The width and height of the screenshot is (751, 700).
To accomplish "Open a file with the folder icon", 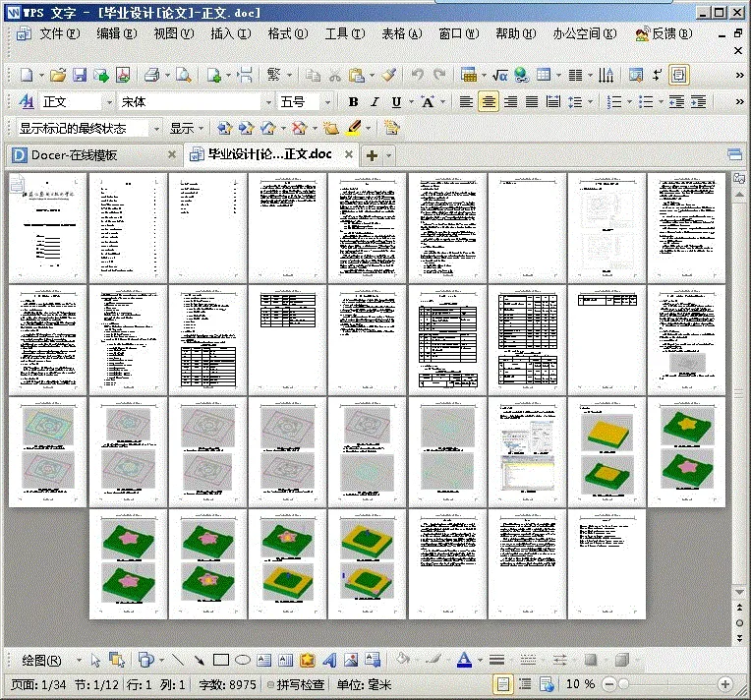I will [58, 76].
